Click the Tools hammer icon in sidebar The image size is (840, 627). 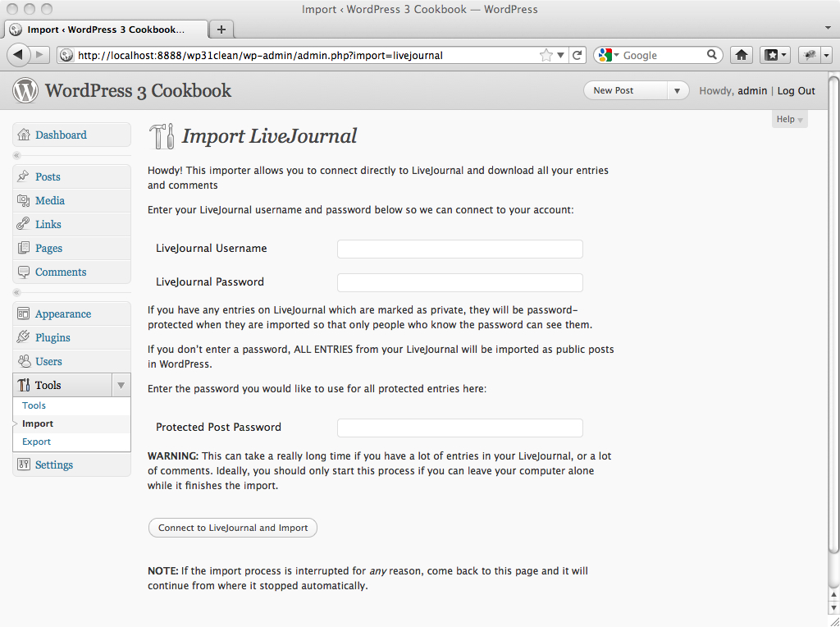click(x=24, y=385)
